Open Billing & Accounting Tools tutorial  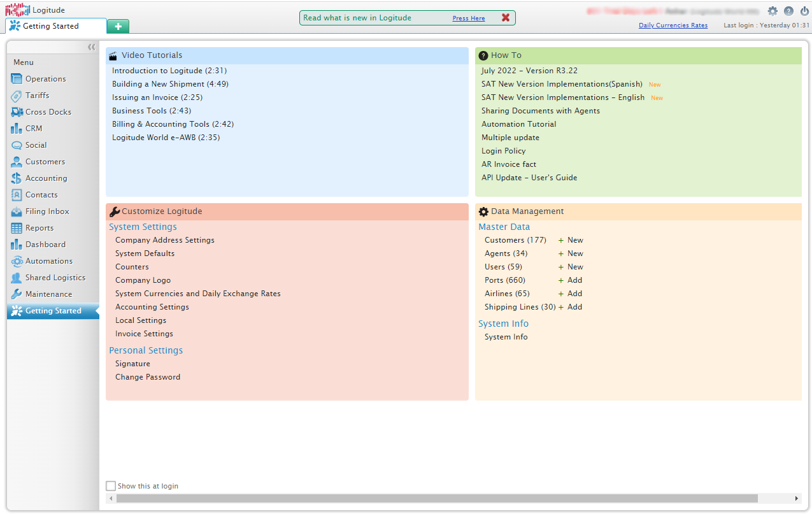click(x=173, y=124)
